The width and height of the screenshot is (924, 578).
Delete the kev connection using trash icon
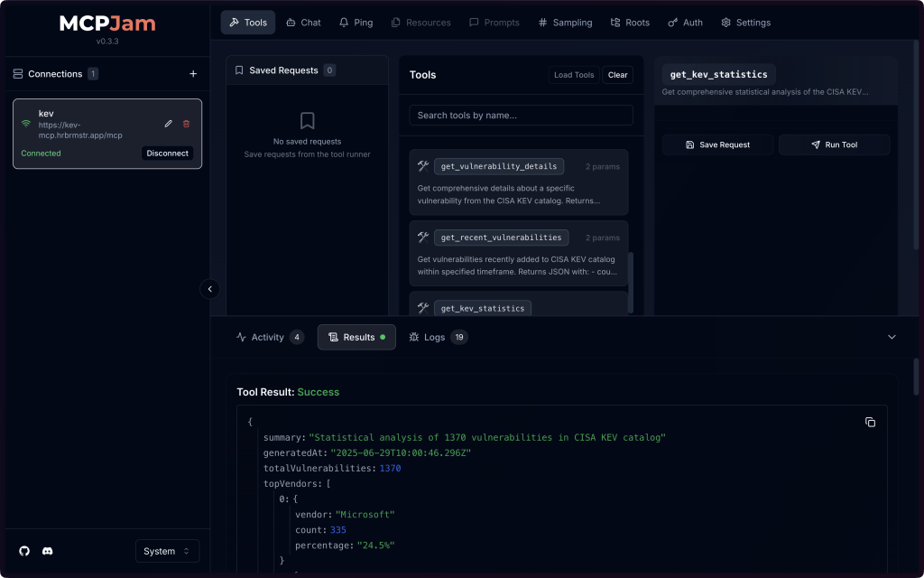coord(187,124)
